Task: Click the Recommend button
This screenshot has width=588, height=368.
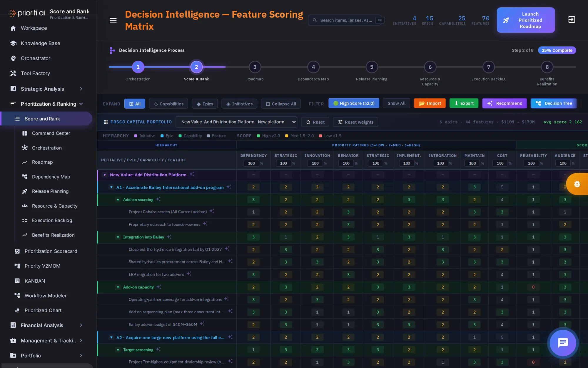Action: [505, 103]
